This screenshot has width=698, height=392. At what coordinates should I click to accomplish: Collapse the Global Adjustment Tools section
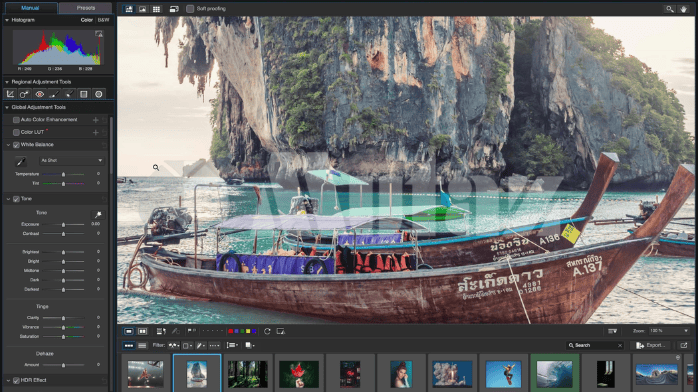pyautogui.click(x=7, y=107)
